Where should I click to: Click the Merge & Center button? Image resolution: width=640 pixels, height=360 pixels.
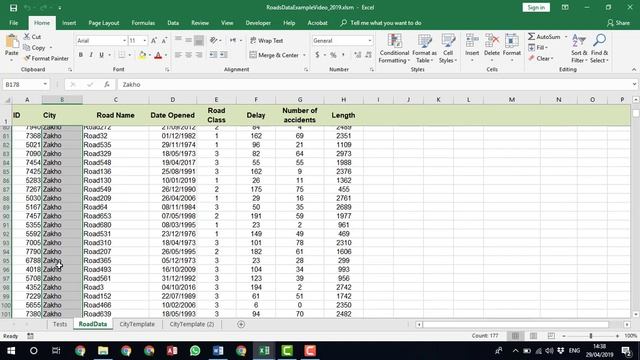pyautogui.click(x=274, y=55)
